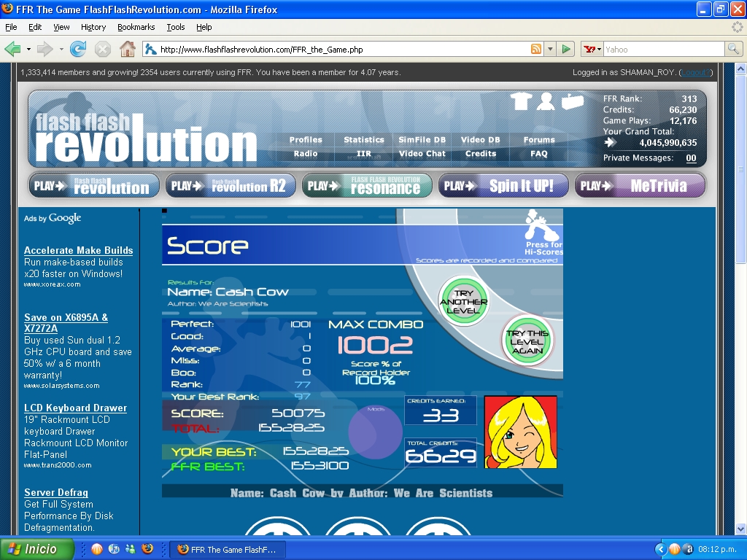Viewport: 747px width, 560px height.
Task: Click the Press for Hi-Scores icon
Action: [x=543, y=233]
